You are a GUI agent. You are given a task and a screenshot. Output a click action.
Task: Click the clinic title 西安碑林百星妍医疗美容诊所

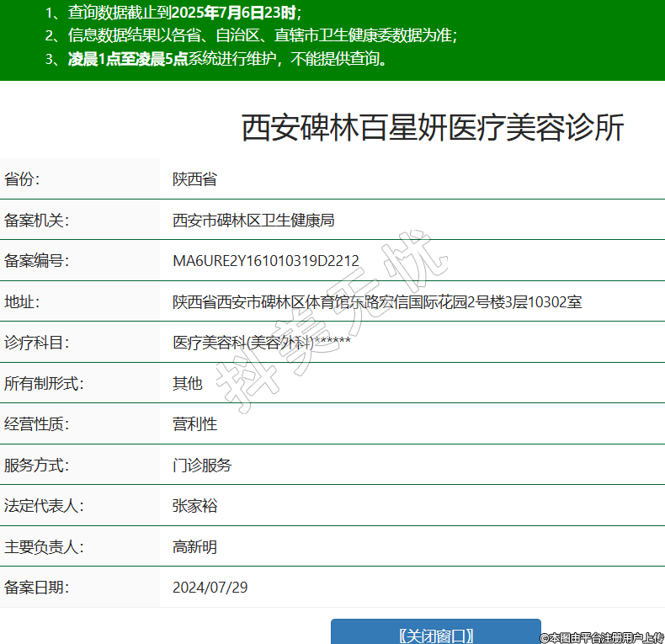[433, 129]
